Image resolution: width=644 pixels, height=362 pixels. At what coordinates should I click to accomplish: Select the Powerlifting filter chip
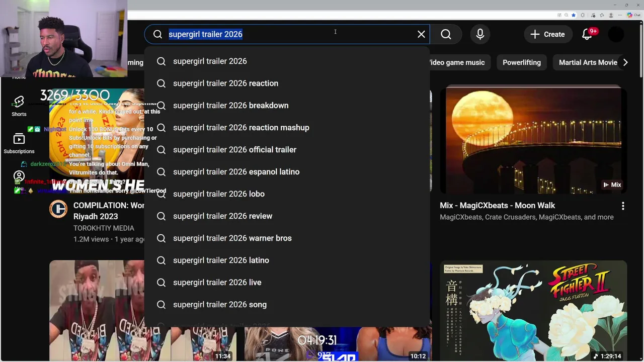[x=522, y=62]
